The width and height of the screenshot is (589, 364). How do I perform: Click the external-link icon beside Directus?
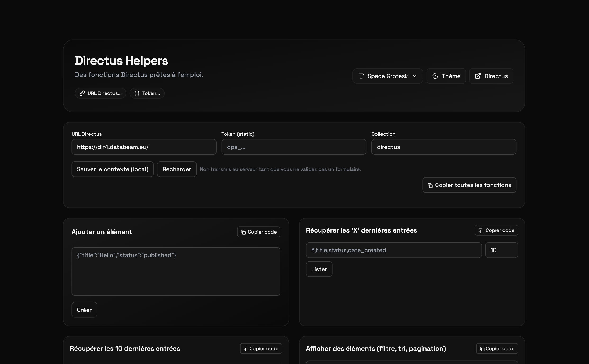pyautogui.click(x=478, y=76)
